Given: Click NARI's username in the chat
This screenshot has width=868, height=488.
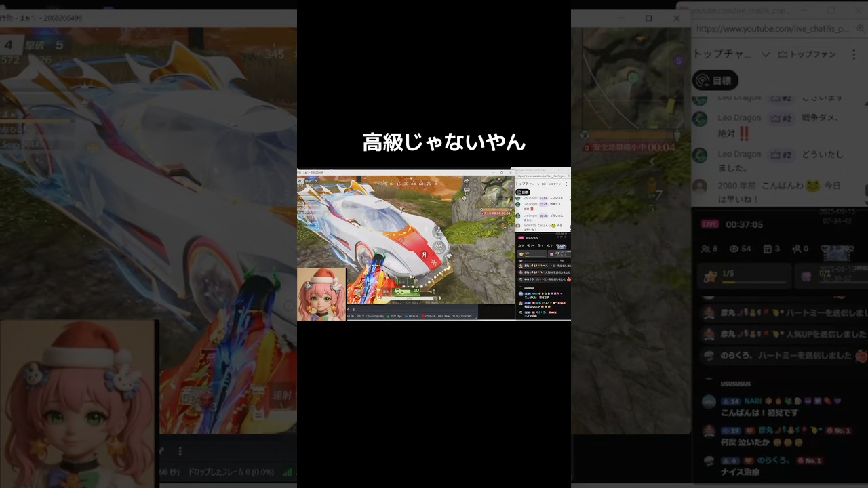Looking at the screenshot, I should pyautogui.click(x=753, y=401).
